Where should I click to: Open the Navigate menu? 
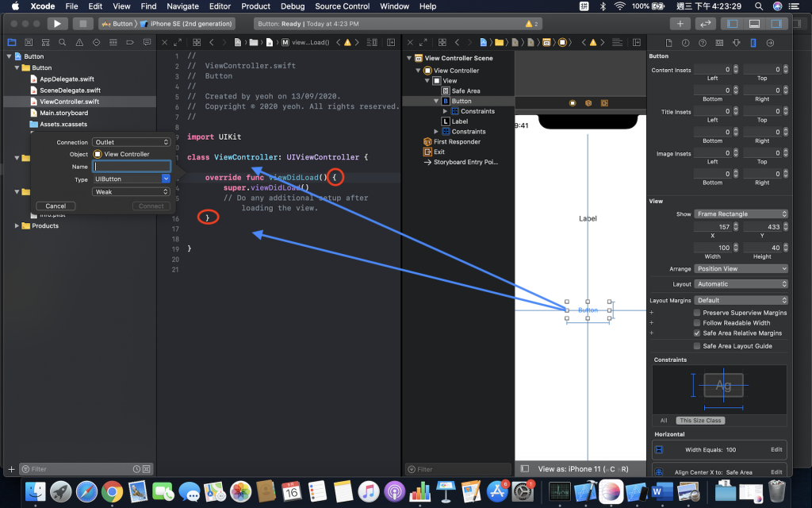pos(183,6)
